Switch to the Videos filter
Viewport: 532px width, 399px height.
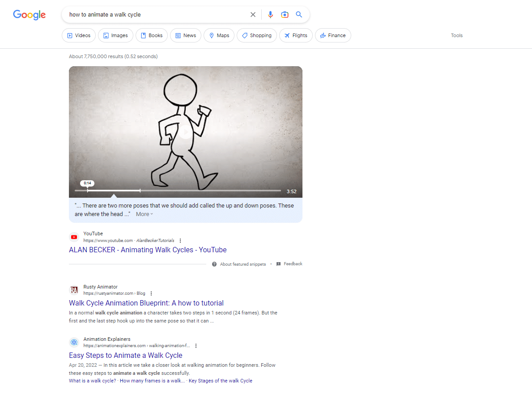point(79,35)
